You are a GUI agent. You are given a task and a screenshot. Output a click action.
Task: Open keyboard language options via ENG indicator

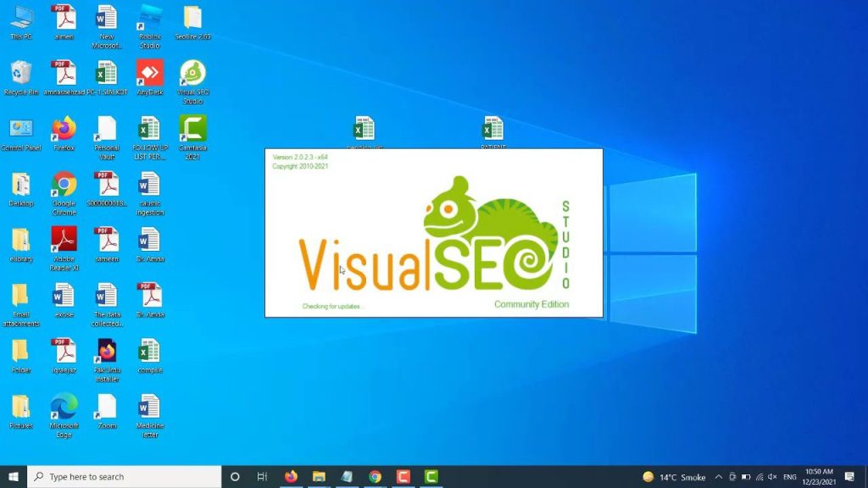coord(790,476)
